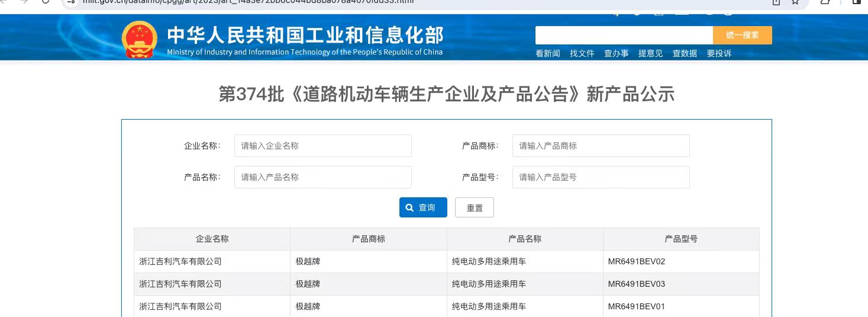868x317 pixels.
Task: Open the 要投诉 complaint link
Action: (719, 53)
